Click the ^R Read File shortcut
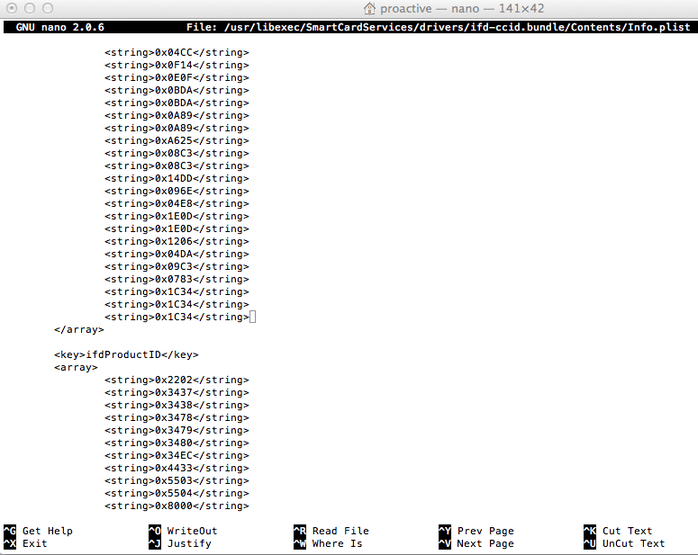Viewport: 698px width, 555px height. click(x=331, y=531)
